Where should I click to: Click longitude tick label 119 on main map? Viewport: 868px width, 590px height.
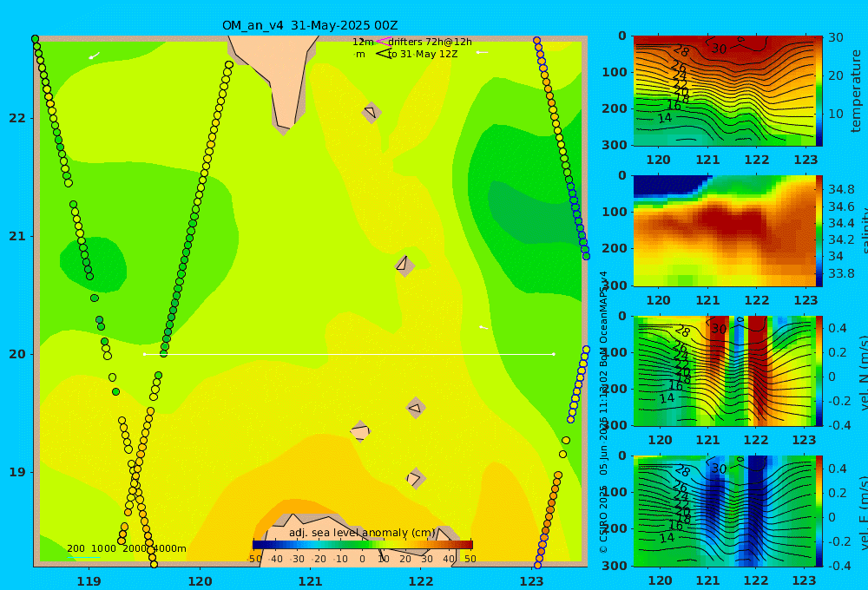[89, 581]
